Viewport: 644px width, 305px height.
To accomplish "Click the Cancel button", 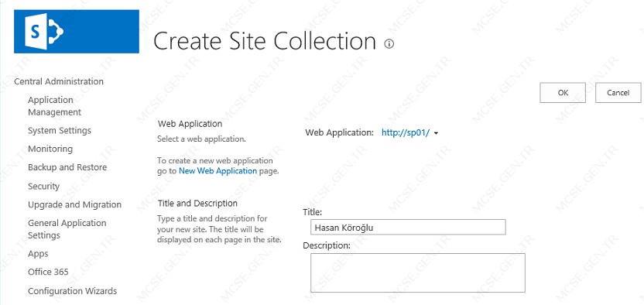I will [x=618, y=93].
